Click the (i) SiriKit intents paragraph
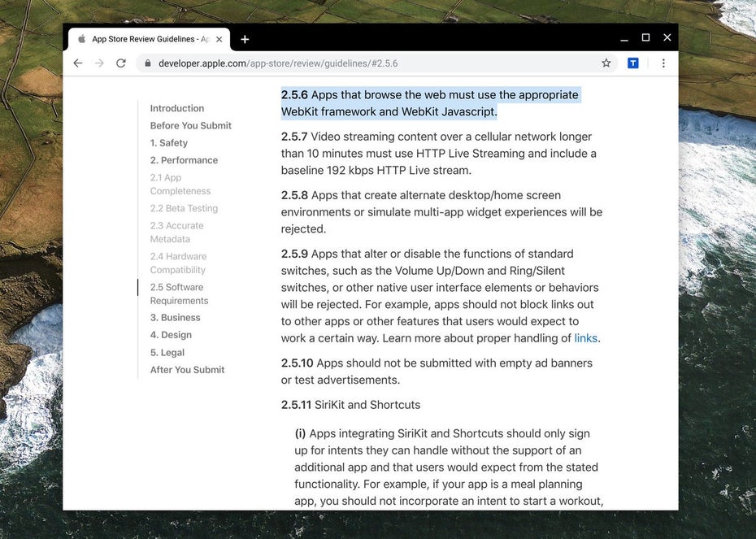The width and height of the screenshot is (756, 539). pos(449,467)
